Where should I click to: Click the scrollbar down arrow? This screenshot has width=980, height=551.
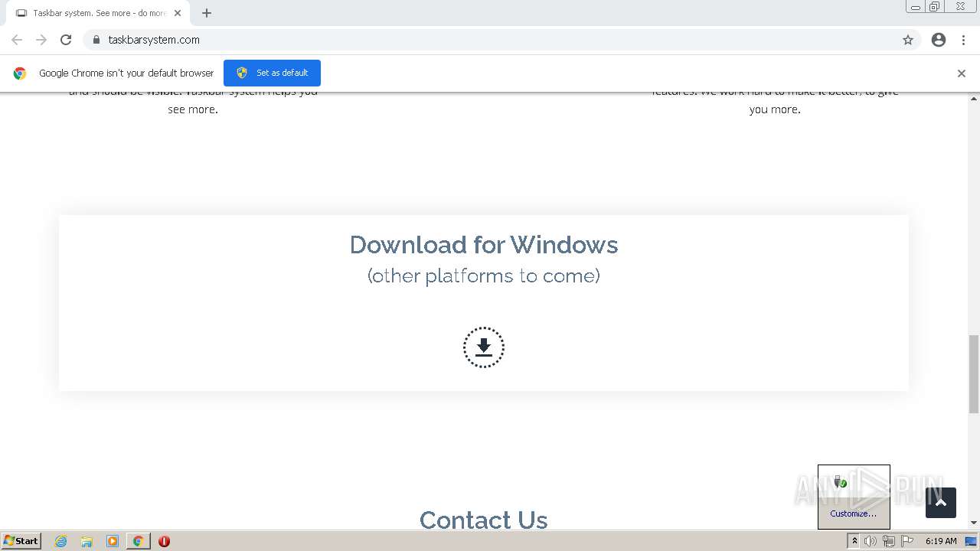tap(974, 523)
